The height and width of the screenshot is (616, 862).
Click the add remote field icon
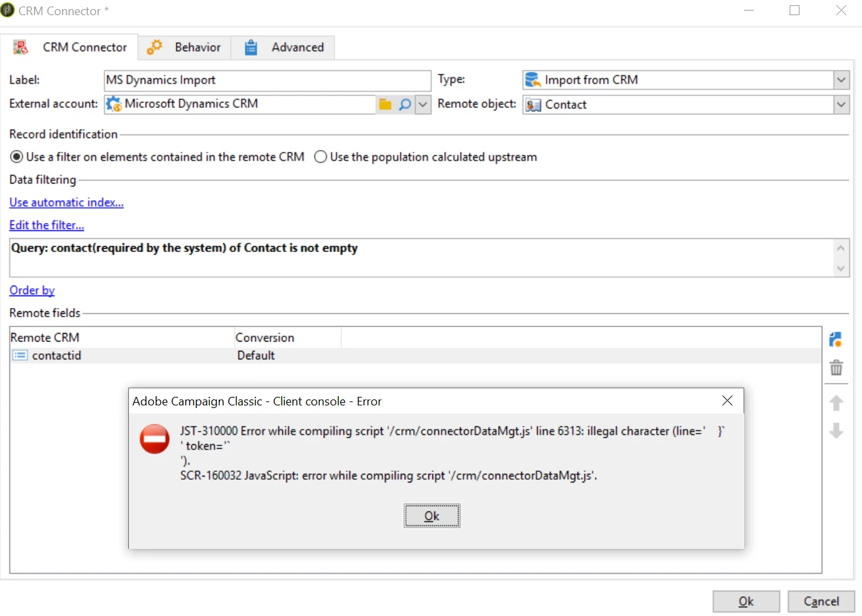click(x=836, y=340)
